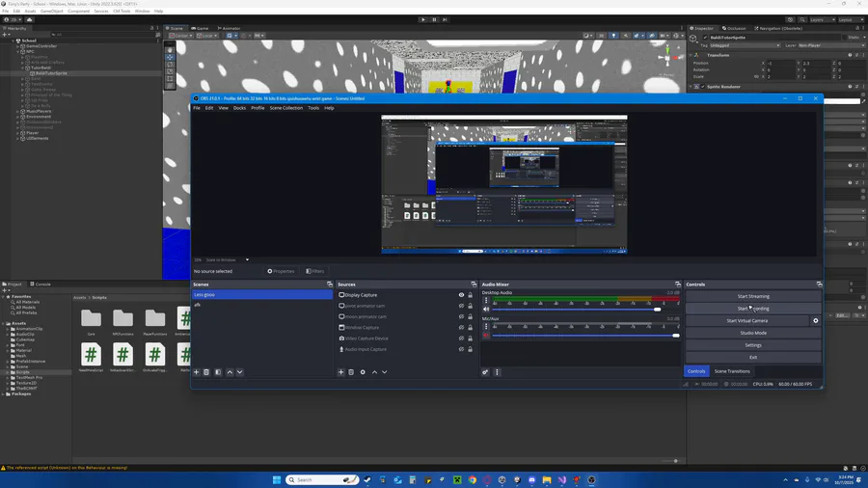Viewport: 868px width, 488px height.
Task: Expand Player object in Unity Hierarchy
Action: coord(17,133)
